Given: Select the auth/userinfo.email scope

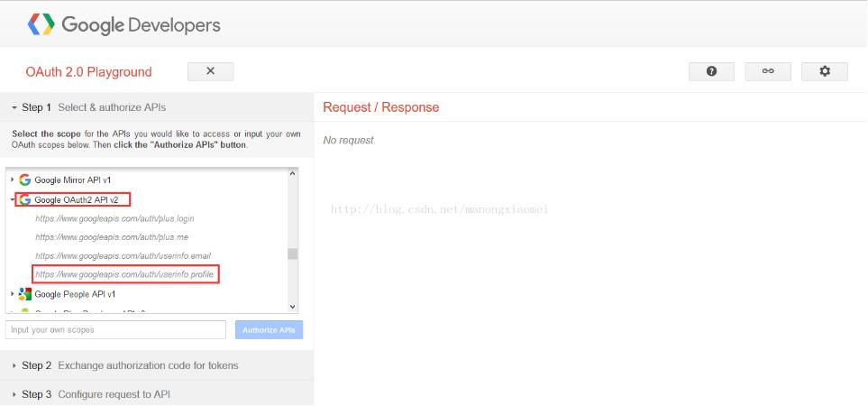Looking at the screenshot, I should [x=123, y=256].
